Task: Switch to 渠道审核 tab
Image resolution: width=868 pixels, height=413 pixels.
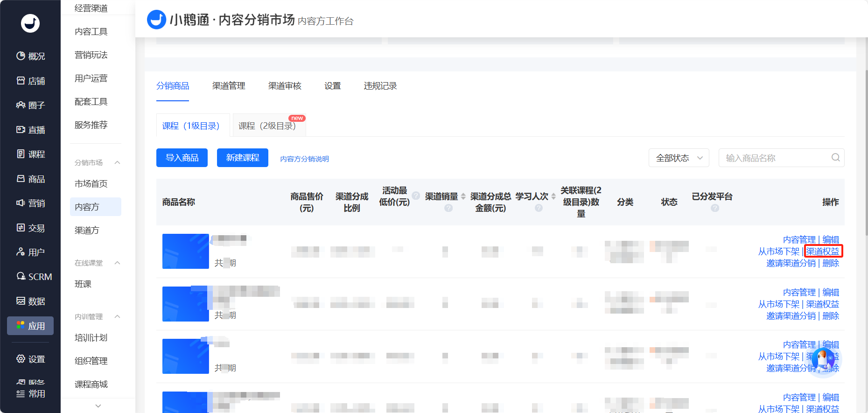Action: (x=285, y=86)
